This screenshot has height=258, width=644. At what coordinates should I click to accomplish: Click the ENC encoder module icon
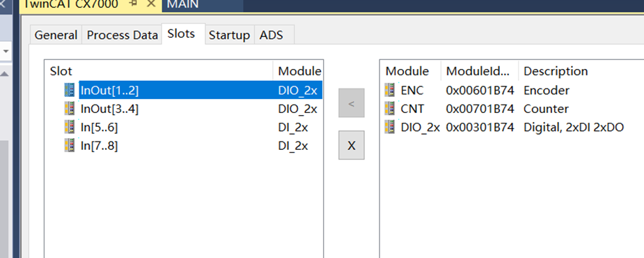389,90
